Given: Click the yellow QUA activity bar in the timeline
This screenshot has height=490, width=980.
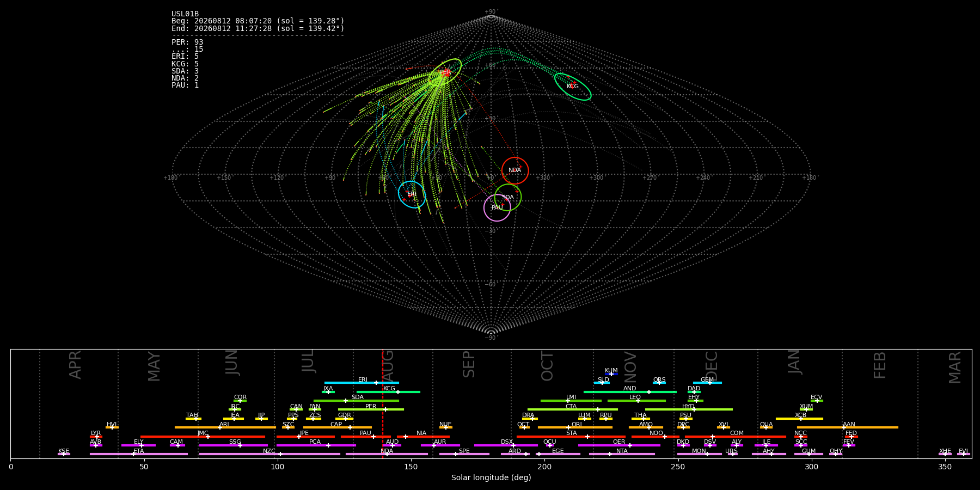Looking at the screenshot, I should [x=766, y=427].
